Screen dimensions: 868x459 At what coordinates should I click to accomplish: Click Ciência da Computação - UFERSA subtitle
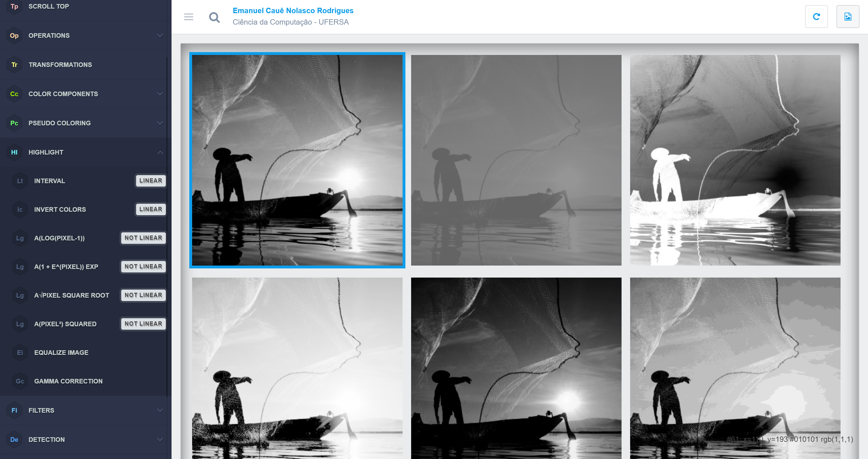tap(290, 22)
